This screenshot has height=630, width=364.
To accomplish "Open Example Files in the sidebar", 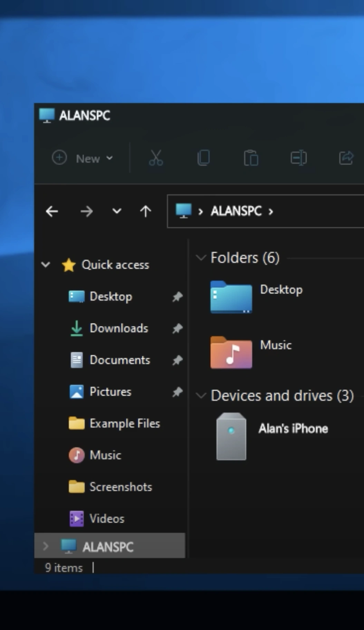I will (x=125, y=424).
